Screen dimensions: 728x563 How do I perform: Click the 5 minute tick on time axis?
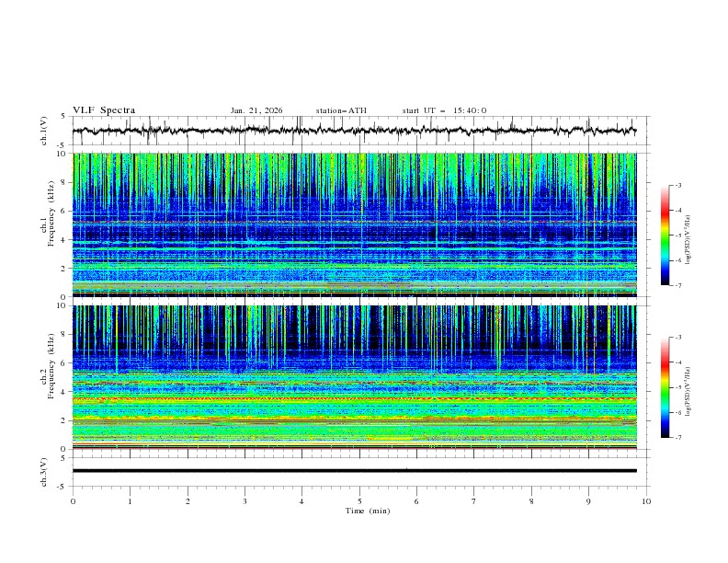[x=359, y=501]
